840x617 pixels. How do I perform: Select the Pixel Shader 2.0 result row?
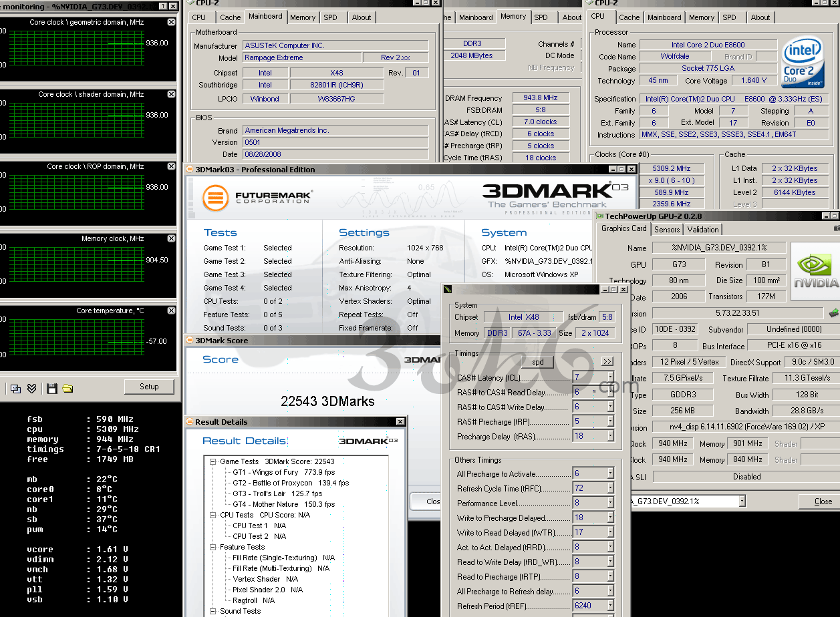268,590
